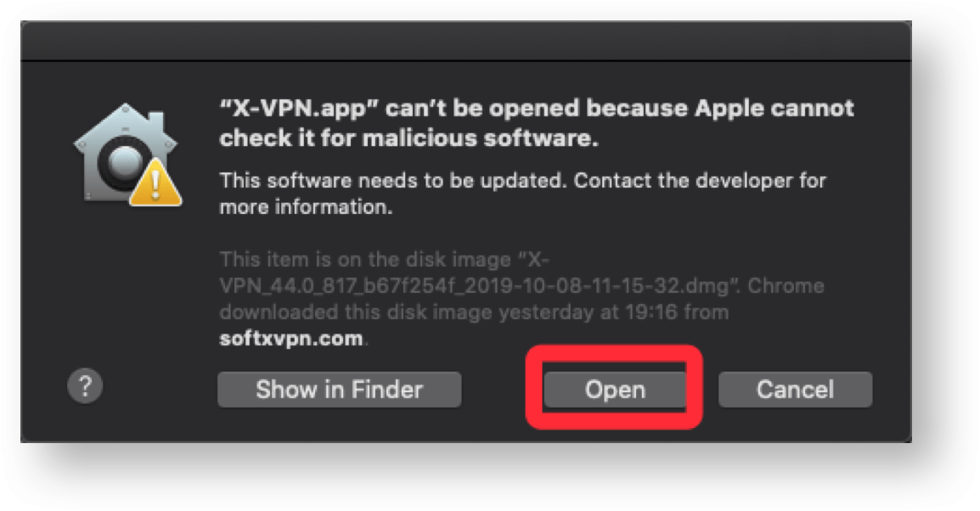Click the yellow warning triangle badge
Image resolution: width=980 pixels, height=511 pixels.
155,183
